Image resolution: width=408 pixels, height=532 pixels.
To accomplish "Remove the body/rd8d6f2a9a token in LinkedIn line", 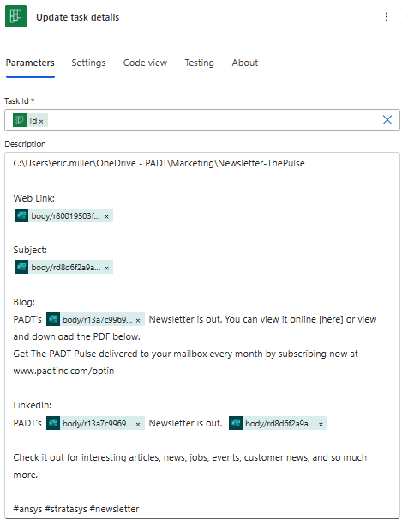I will 321,425.
